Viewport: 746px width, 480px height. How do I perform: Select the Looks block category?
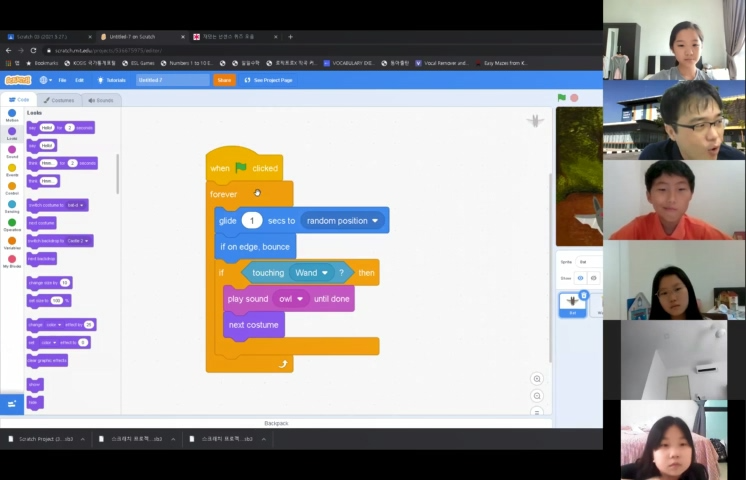(x=12, y=133)
